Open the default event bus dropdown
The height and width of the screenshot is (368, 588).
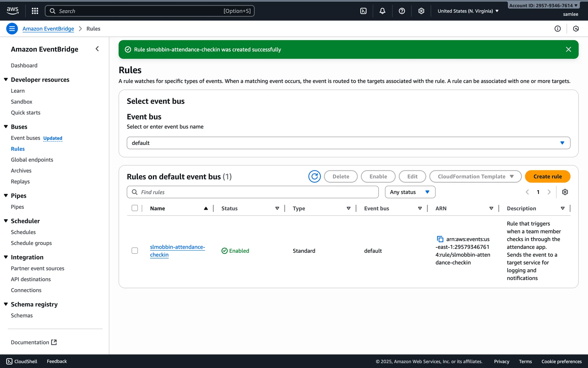(x=348, y=143)
